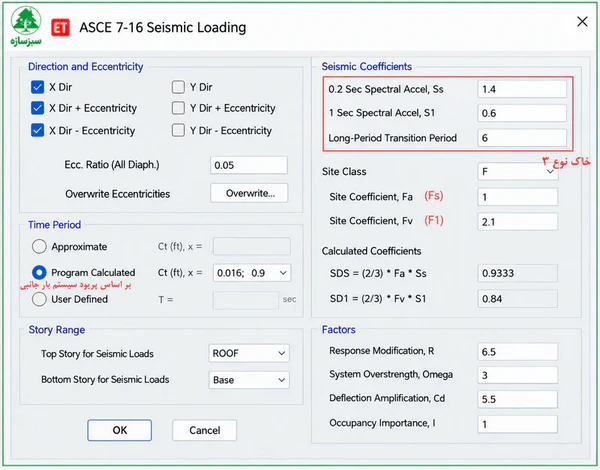Click the Factors heading
Screen dimensions: 600x470
click(339, 330)
